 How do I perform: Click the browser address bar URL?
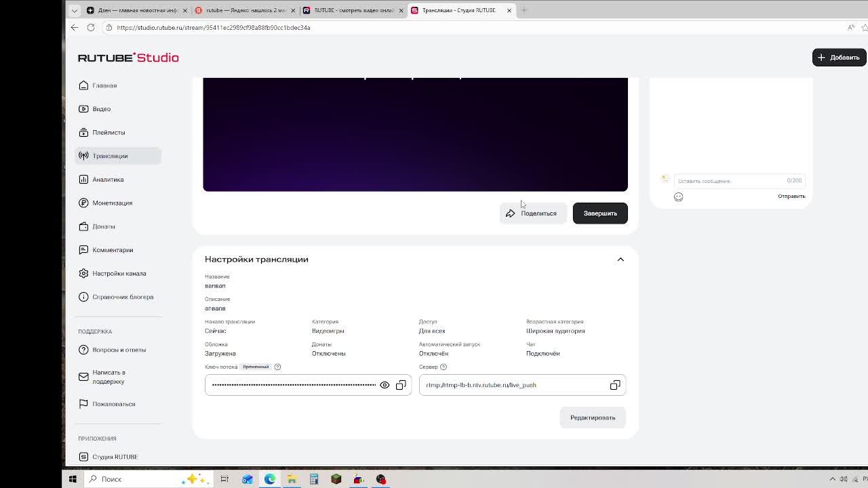pyautogui.click(x=214, y=28)
